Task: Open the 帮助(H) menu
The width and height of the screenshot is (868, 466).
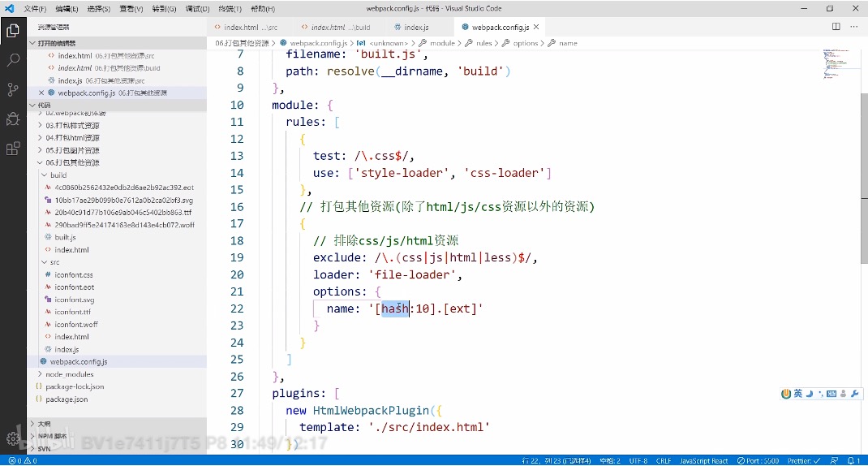Action: pos(262,9)
